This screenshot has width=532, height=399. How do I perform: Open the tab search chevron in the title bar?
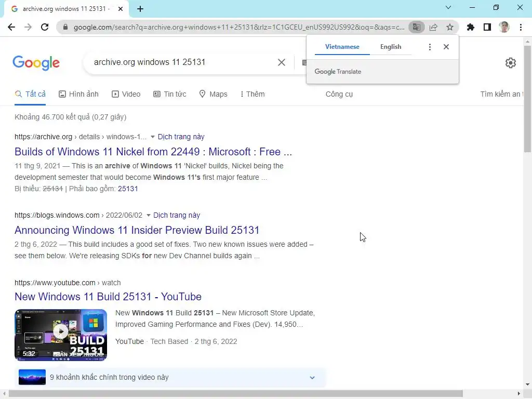click(x=448, y=7)
